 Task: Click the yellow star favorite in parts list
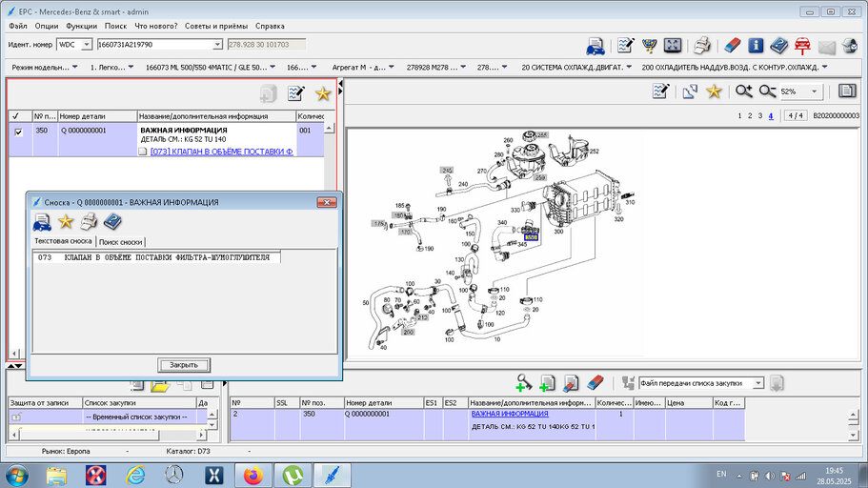point(323,93)
